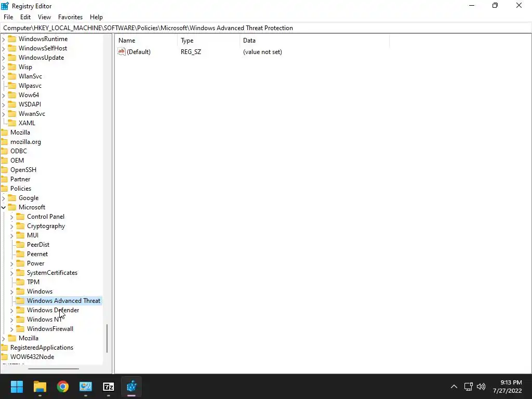Open the volume tray icon
Viewport: 532px width, 399px height.
(x=481, y=387)
